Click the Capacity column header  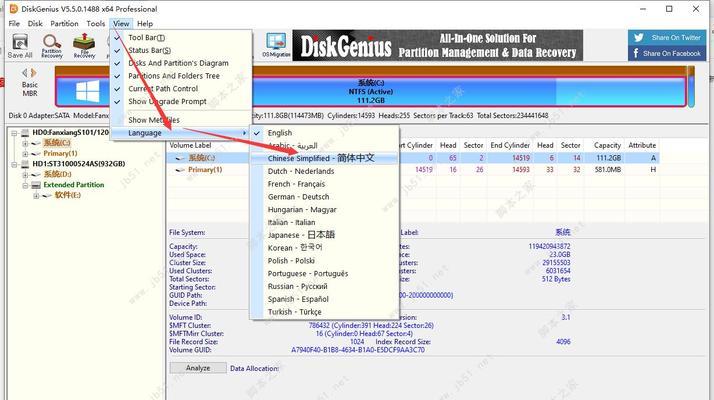[x=607, y=145]
